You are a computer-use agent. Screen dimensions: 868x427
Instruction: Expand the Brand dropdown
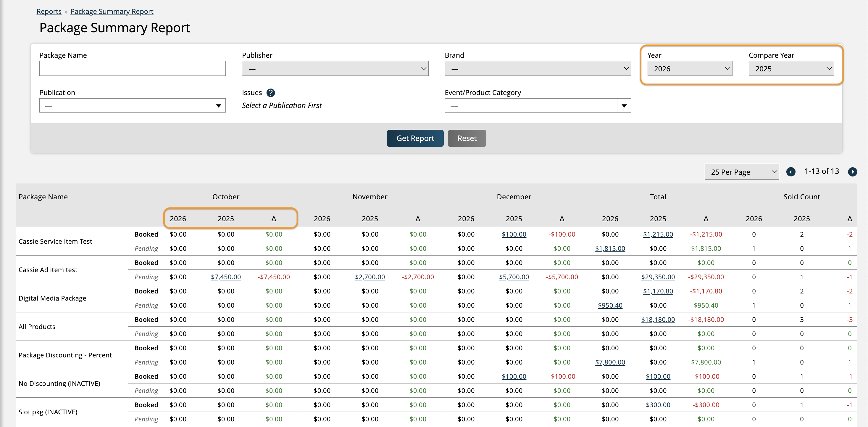tap(538, 68)
